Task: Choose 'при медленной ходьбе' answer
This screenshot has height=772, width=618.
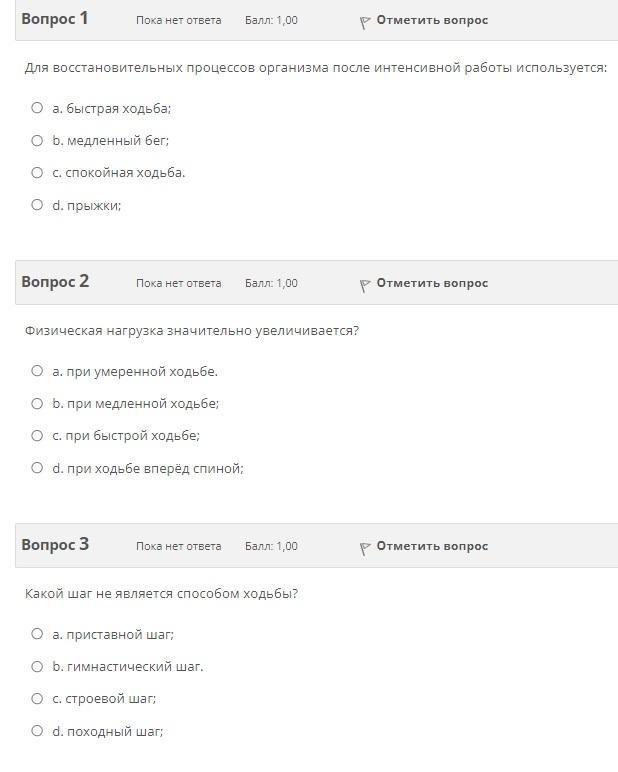Action: click(37, 403)
